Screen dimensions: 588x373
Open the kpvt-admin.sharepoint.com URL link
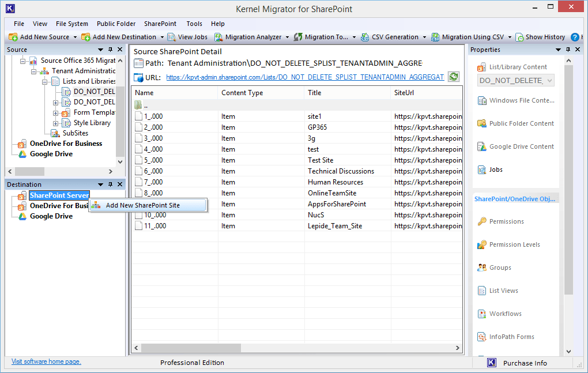click(x=305, y=77)
